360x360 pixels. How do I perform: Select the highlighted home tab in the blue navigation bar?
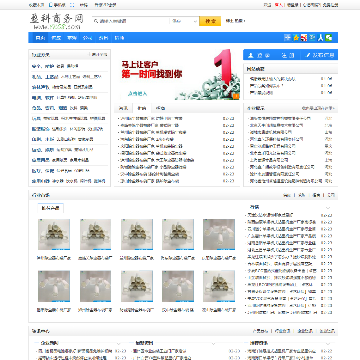click(40, 38)
